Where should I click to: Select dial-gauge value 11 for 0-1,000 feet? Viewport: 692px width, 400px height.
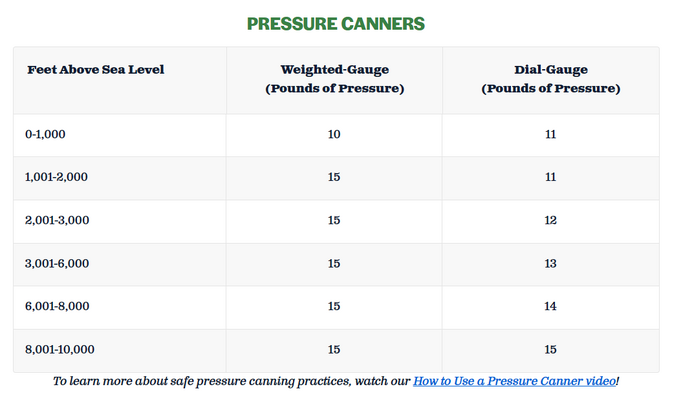click(550, 134)
